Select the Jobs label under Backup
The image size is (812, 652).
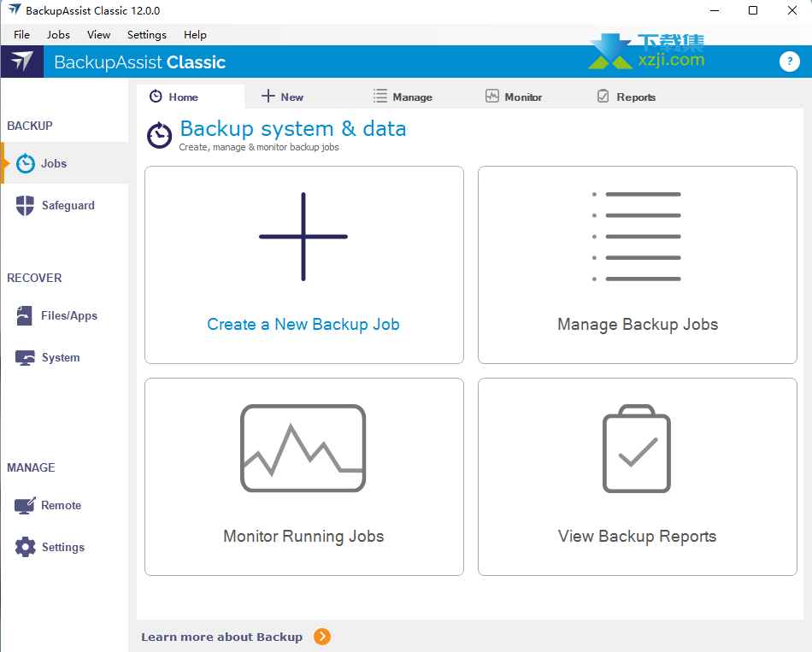click(54, 164)
